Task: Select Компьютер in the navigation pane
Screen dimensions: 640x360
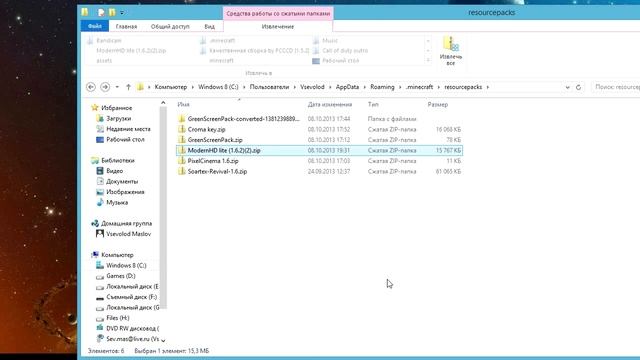Action: [x=117, y=255]
